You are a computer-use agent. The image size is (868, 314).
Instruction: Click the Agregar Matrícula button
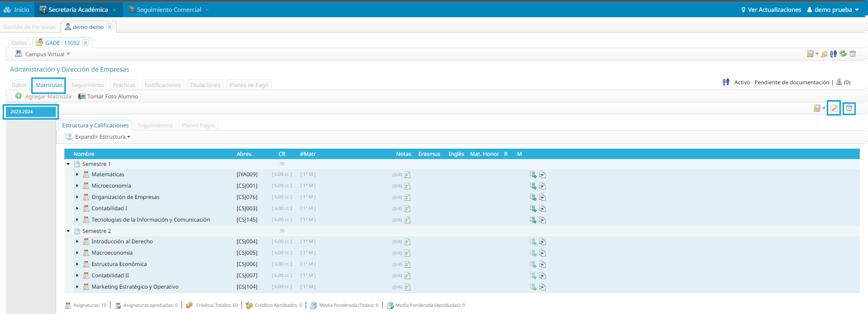click(44, 97)
